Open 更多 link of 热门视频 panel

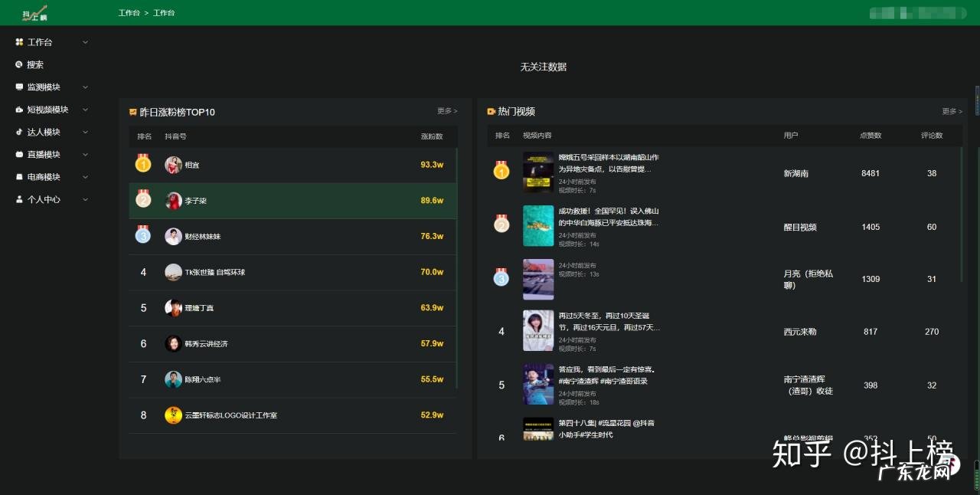949,111
